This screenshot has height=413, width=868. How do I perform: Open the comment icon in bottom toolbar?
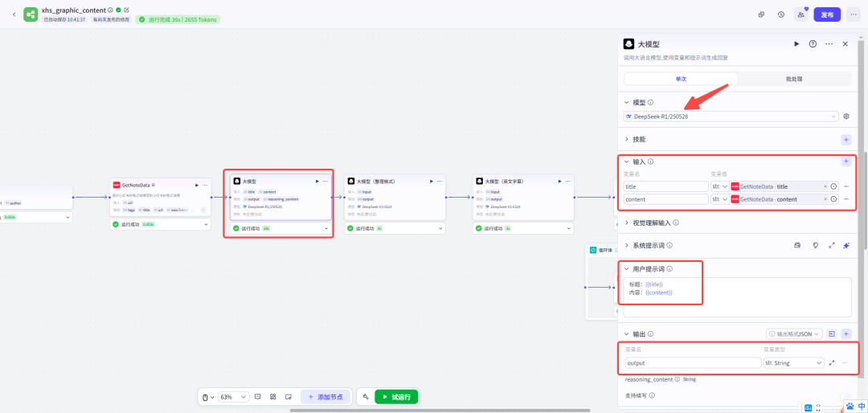(x=257, y=397)
